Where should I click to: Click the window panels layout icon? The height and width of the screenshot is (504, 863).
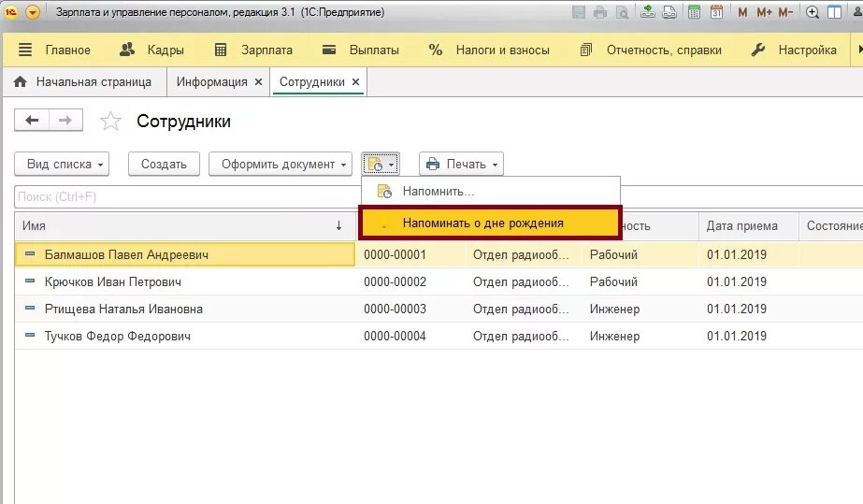(x=834, y=11)
